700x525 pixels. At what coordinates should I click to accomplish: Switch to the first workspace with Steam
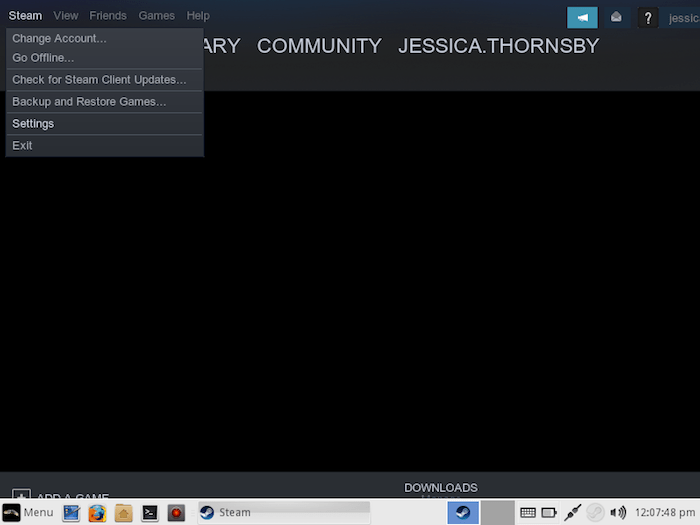click(x=463, y=512)
